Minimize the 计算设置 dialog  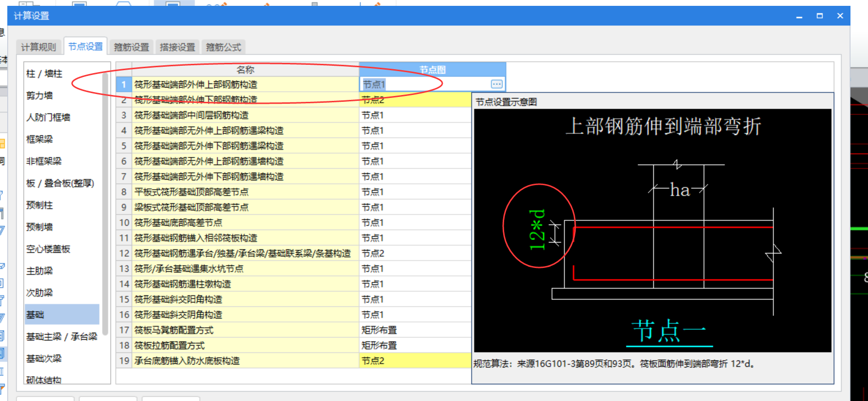tap(799, 16)
